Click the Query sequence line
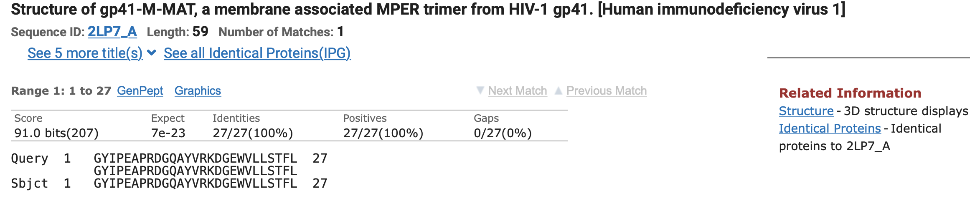The width and height of the screenshot is (980, 211). tap(195, 158)
